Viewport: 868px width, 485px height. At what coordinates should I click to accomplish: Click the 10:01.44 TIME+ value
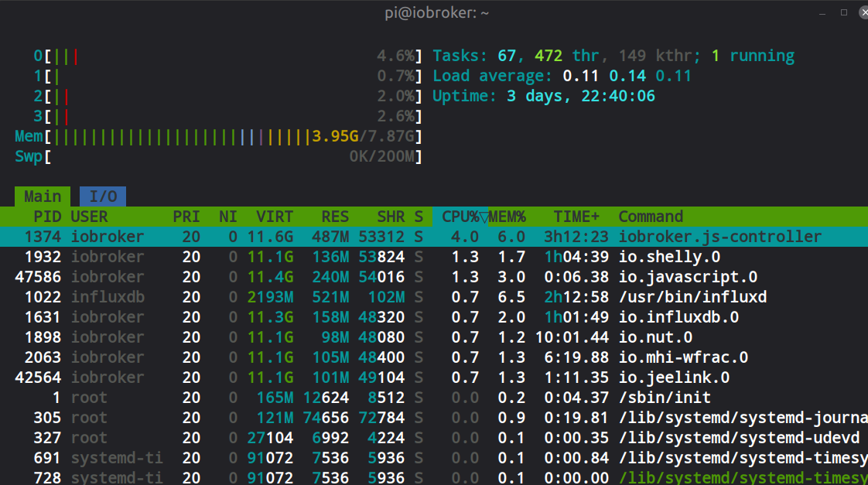coord(572,337)
